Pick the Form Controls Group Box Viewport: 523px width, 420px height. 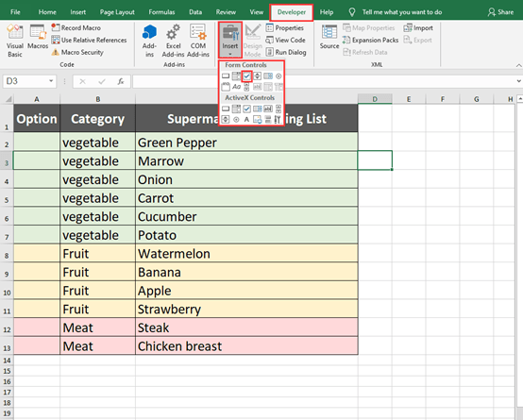(x=226, y=87)
